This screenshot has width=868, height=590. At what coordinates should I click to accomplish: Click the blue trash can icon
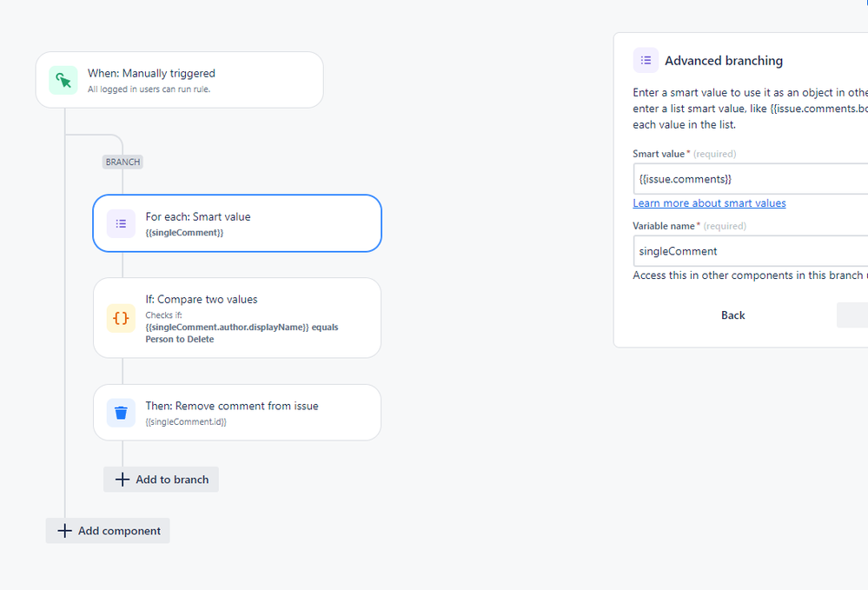click(121, 413)
